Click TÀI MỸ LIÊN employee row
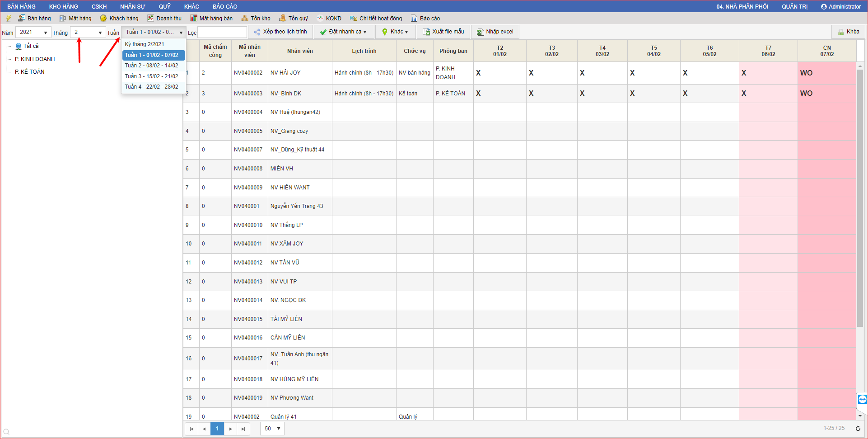This screenshot has height=439, width=868. 286,319
